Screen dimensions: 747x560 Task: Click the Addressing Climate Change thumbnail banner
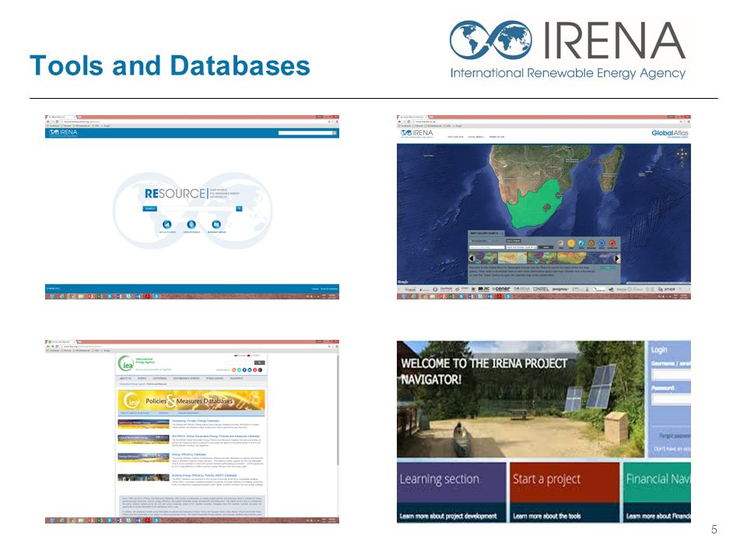point(143,424)
